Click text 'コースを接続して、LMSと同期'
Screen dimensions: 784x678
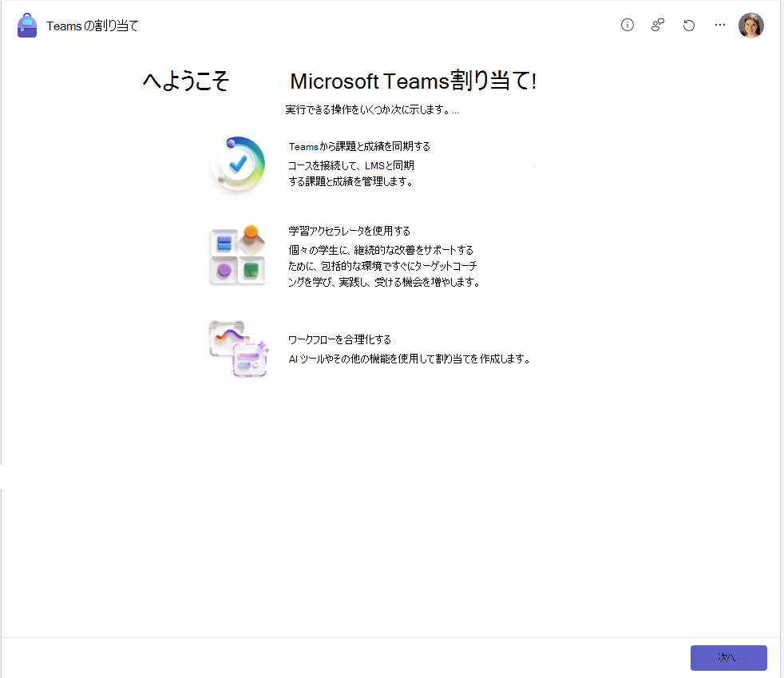pyautogui.click(x=351, y=165)
